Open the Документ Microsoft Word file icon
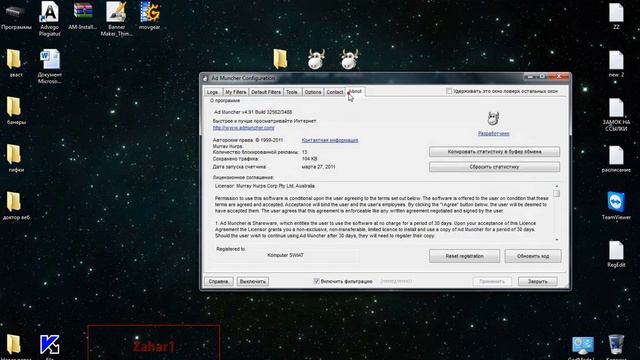This screenshot has height=360, width=640. click(x=49, y=66)
